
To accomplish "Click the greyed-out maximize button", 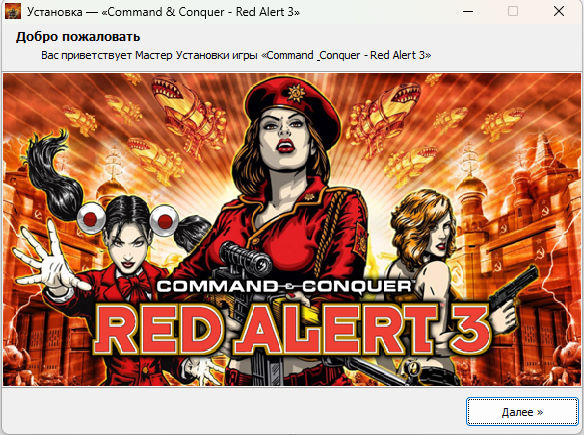I will [x=513, y=12].
